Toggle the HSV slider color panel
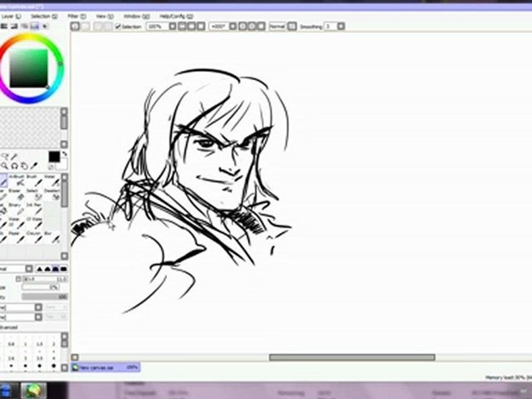Screen dimensions: 532x399 click(14, 26)
